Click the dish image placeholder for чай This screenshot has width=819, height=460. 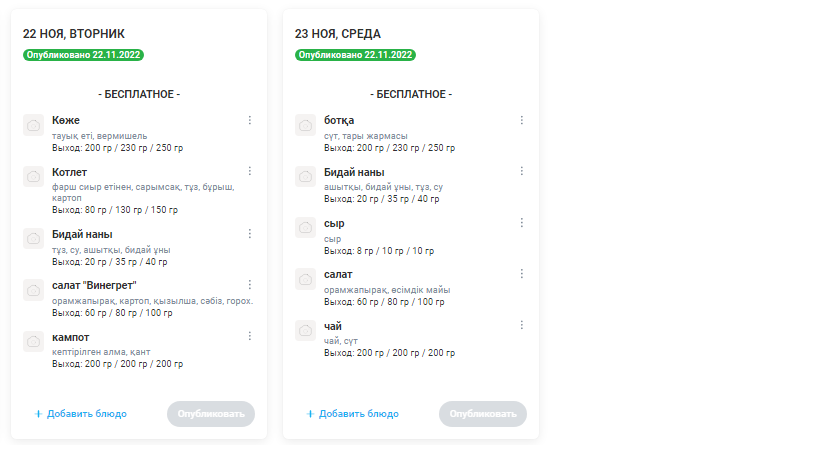click(x=305, y=331)
